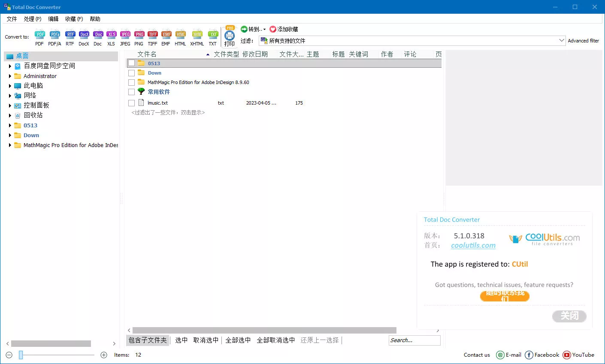
Task: Tick checkbox for 0513 folder
Action: tap(132, 63)
